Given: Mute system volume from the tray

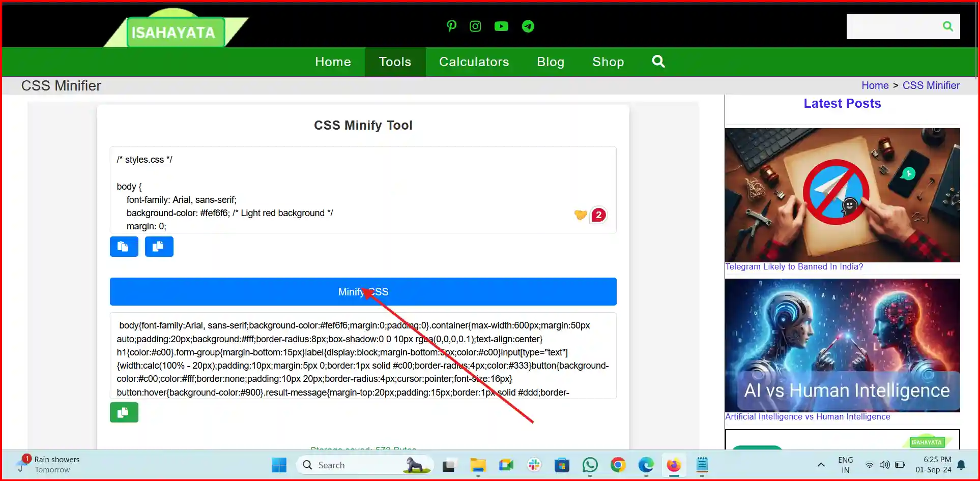Looking at the screenshot, I should click(x=884, y=465).
